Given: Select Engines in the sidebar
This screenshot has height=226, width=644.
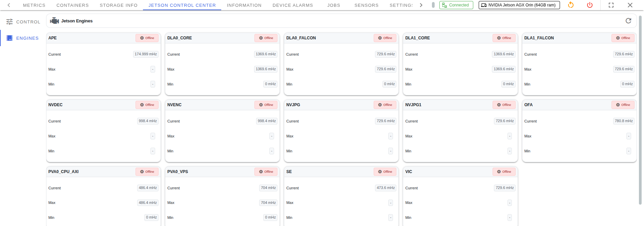Looking at the screenshot, I should click(23, 38).
